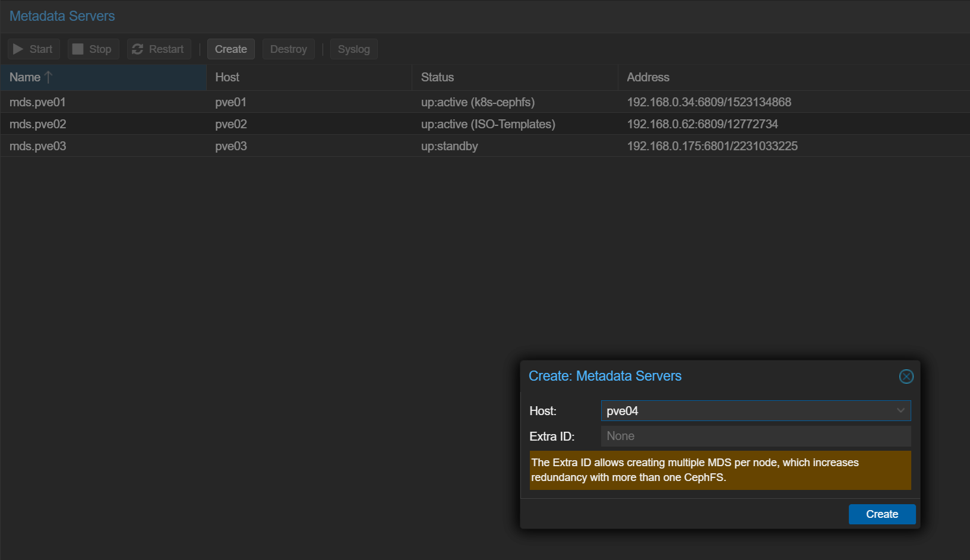Close the Create Metadata Servers dialog
This screenshot has height=560, width=970.
point(906,377)
